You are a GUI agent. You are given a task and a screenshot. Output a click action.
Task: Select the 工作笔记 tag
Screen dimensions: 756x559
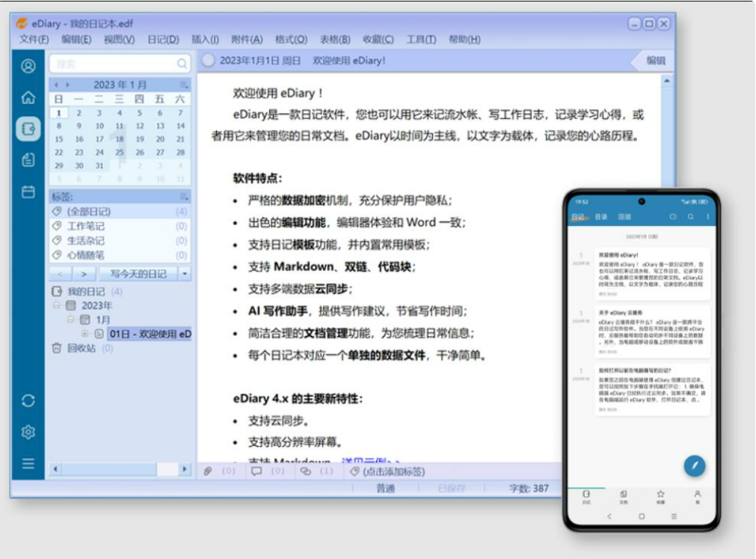(x=120, y=226)
